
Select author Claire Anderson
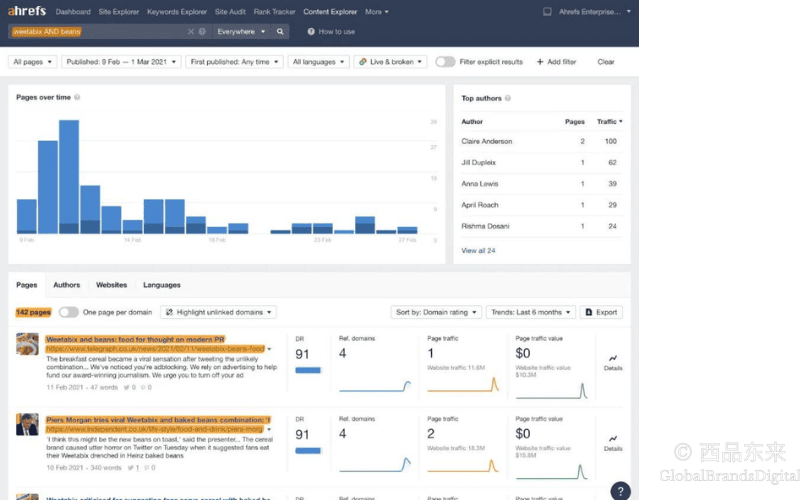tap(487, 141)
